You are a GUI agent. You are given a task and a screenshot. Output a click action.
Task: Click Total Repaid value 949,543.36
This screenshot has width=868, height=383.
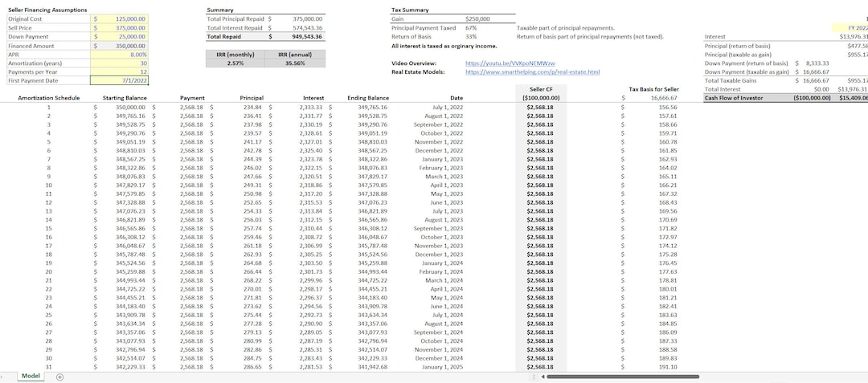pos(307,36)
